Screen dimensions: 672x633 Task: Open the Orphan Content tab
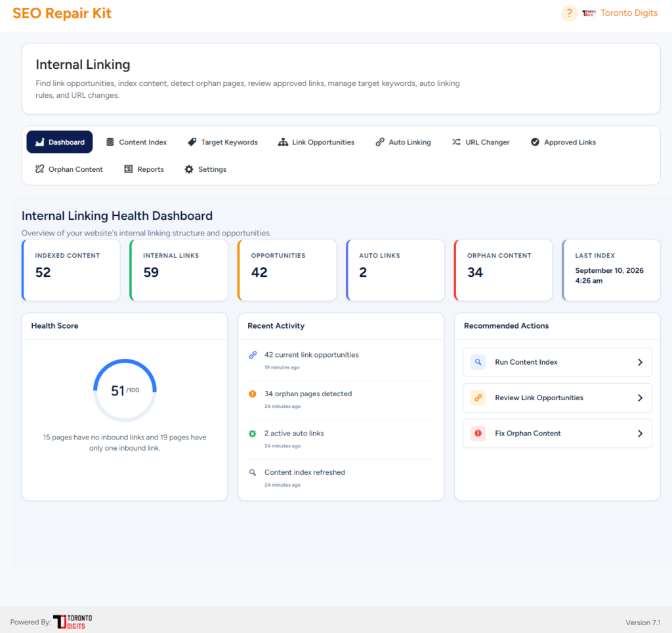pos(69,169)
